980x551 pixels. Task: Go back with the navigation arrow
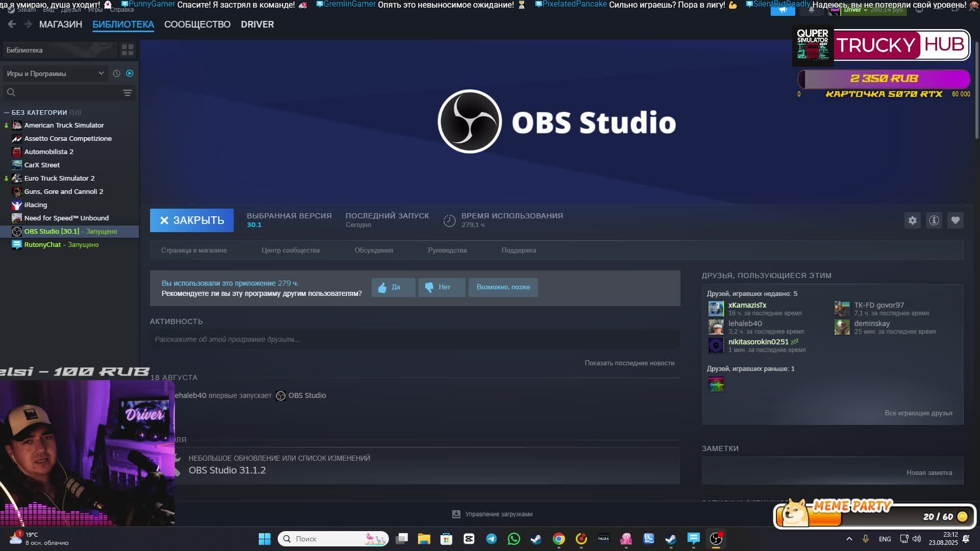pyautogui.click(x=12, y=24)
